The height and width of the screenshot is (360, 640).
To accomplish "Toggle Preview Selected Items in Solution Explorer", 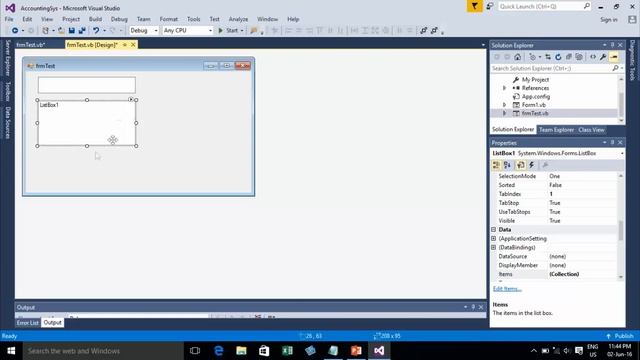I will (614, 57).
